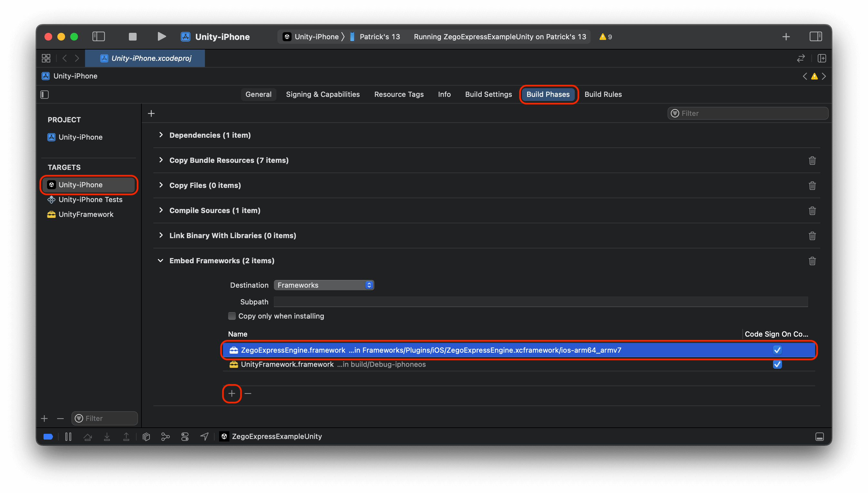Select the UnityFramework target
Viewport: 868px width, 493px height.
click(86, 214)
